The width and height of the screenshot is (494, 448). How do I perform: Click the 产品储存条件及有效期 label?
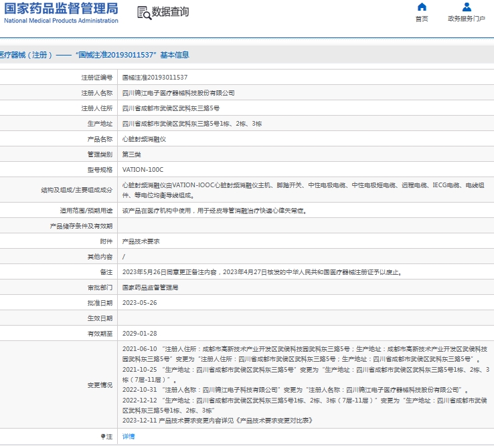[x=81, y=226]
